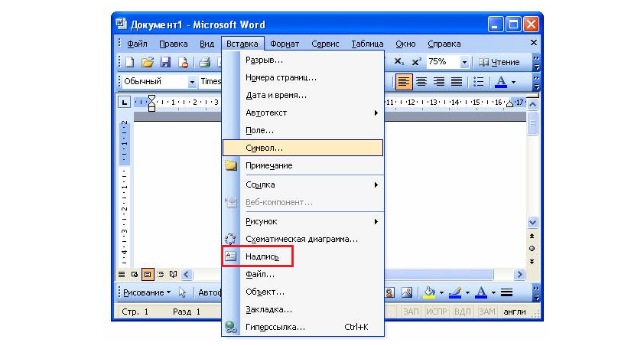Click vertical scrollbar up arrow

532,104
